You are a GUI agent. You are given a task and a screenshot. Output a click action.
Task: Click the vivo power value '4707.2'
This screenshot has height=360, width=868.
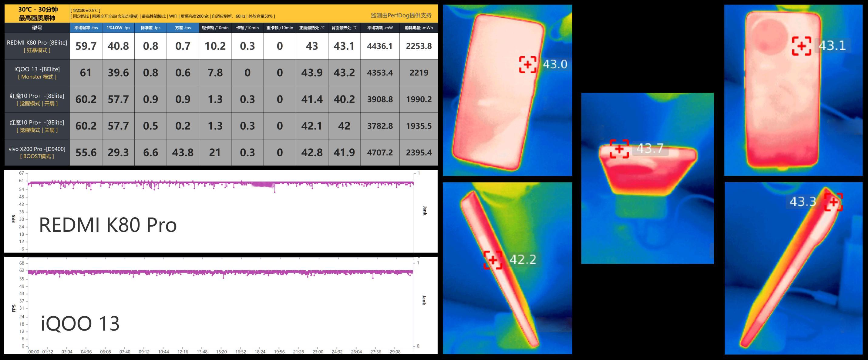[x=380, y=152]
